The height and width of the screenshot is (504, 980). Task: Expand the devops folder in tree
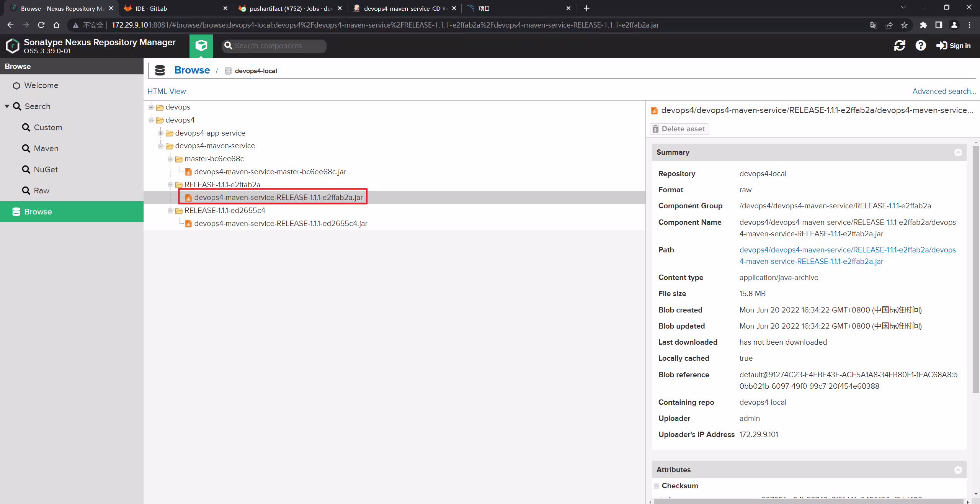pyautogui.click(x=152, y=107)
